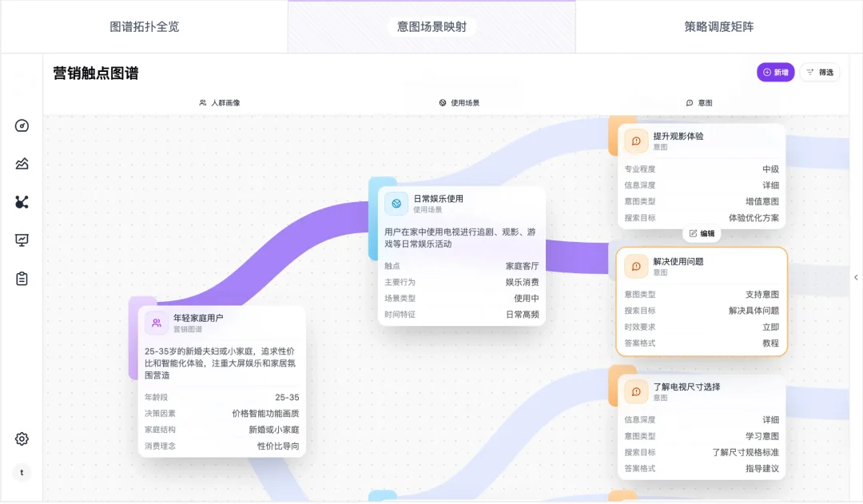Screen dimensions: 863x504
Task: Click the 编辑 edit button above 解决使用问题
Action: (x=701, y=232)
